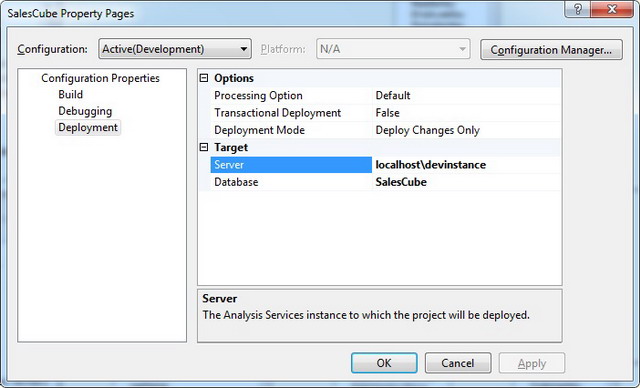
Task: Click the Options group header label
Action: pos(234,78)
